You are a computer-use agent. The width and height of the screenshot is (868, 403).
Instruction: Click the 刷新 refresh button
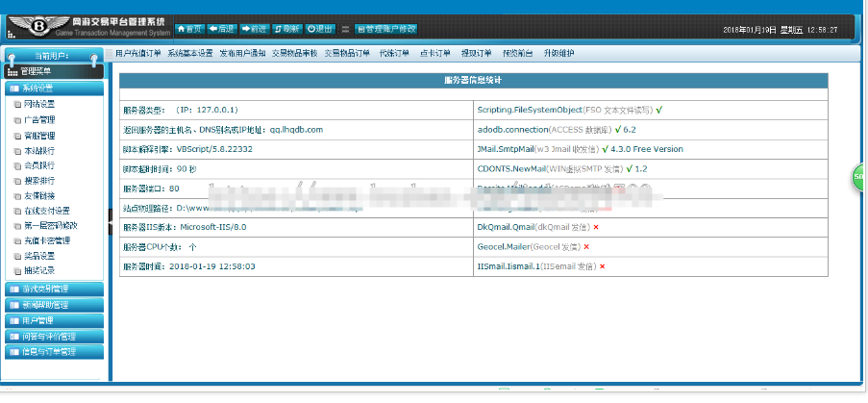tap(286, 29)
